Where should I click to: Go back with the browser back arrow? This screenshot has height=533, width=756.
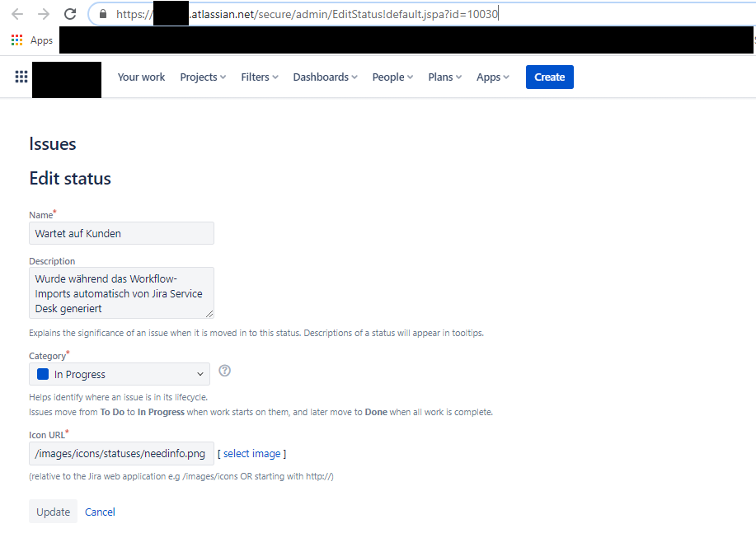(x=17, y=14)
